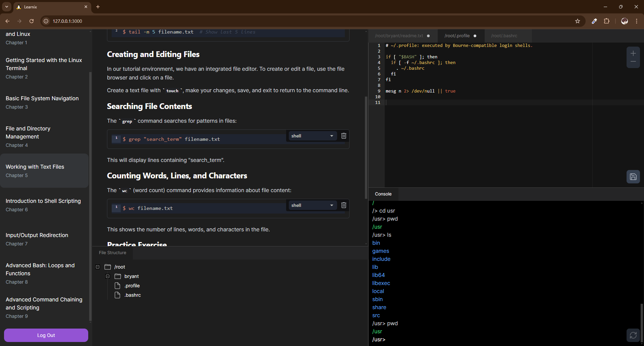The width and height of the screenshot is (644, 346).
Task: Click the tutorial content vertical scrollbar
Action: pyautogui.click(x=366, y=148)
